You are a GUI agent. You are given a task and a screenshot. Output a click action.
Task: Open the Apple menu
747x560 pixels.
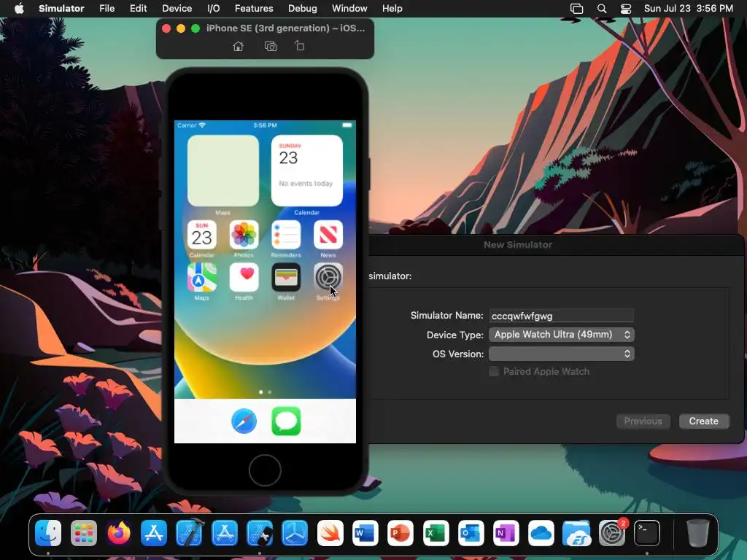pos(19,9)
